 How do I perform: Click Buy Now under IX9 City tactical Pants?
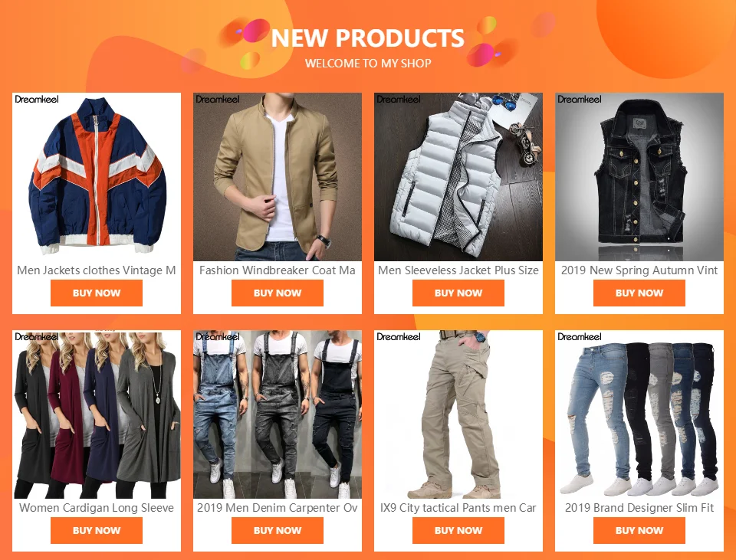(x=458, y=530)
